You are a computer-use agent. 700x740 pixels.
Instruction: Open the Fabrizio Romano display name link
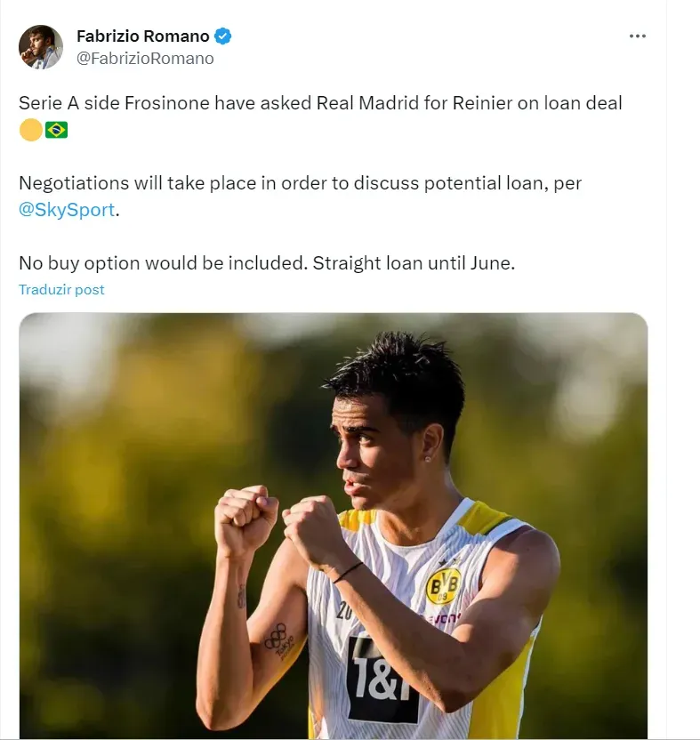tap(142, 36)
